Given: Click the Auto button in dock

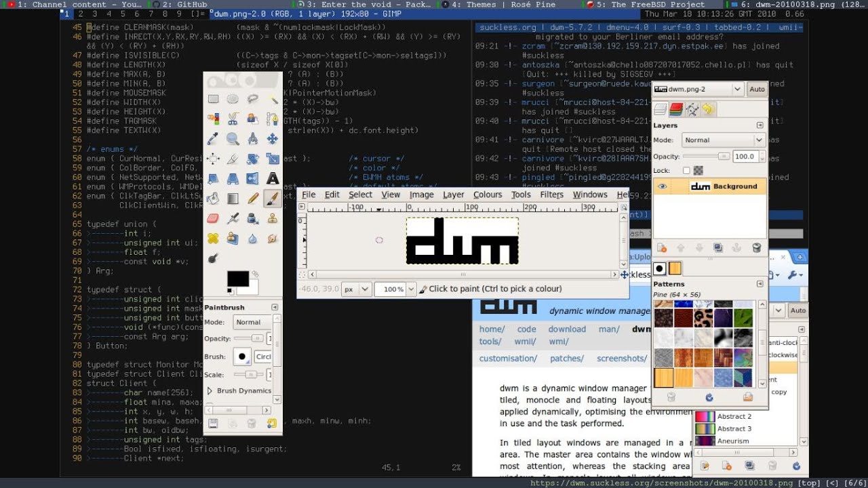Looking at the screenshot, I should 757,89.
